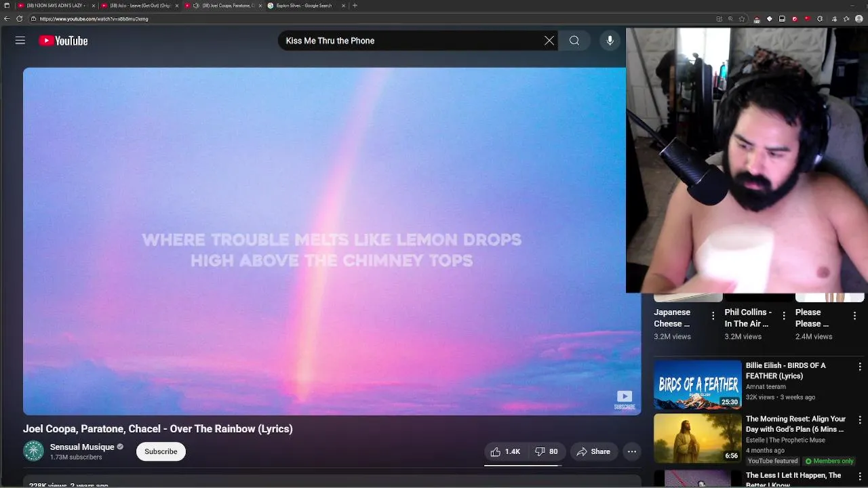Mute the audio icon on Joel Coopa tab
The image size is (868, 488).
point(196,5)
